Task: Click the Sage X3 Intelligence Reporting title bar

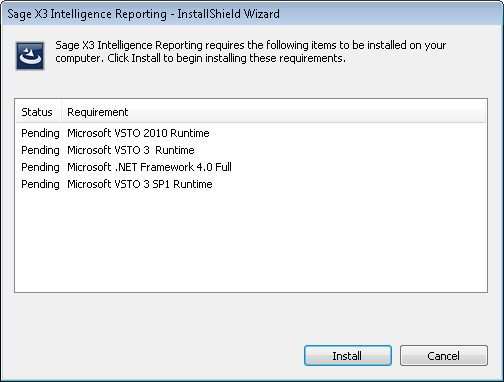Action: [x=252, y=14]
